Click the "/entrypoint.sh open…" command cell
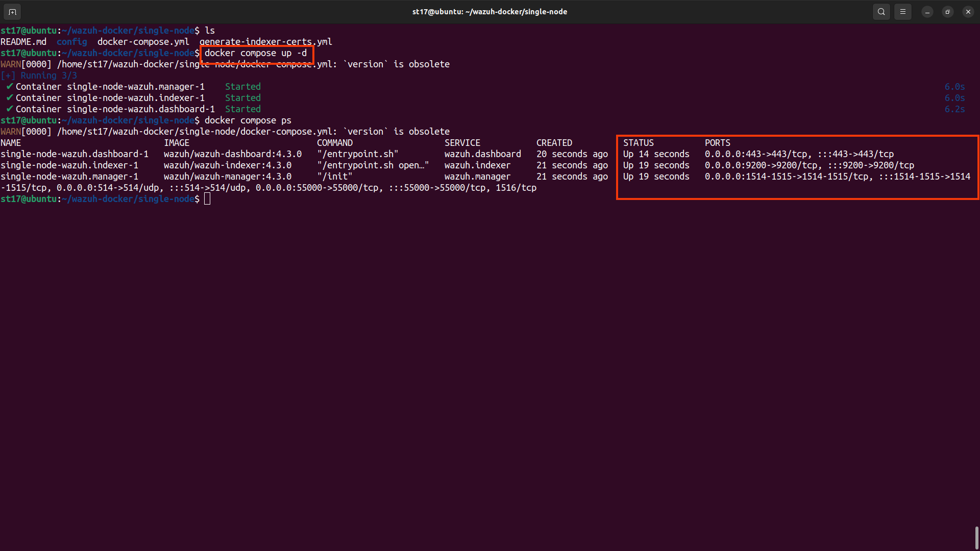The width and height of the screenshot is (980, 551). click(x=373, y=165)
